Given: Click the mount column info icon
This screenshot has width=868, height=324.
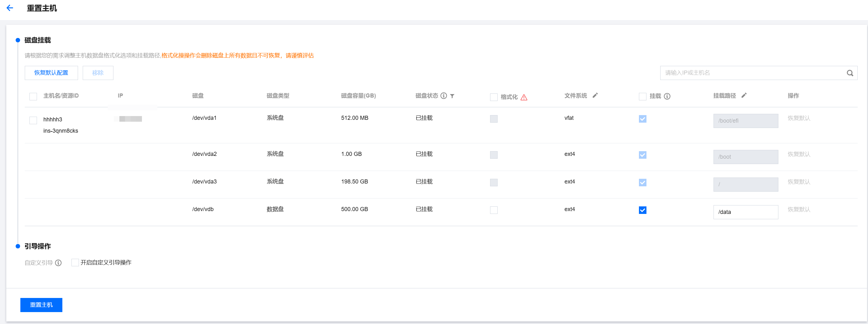Looking at the screenshot, I should (667, 96).
